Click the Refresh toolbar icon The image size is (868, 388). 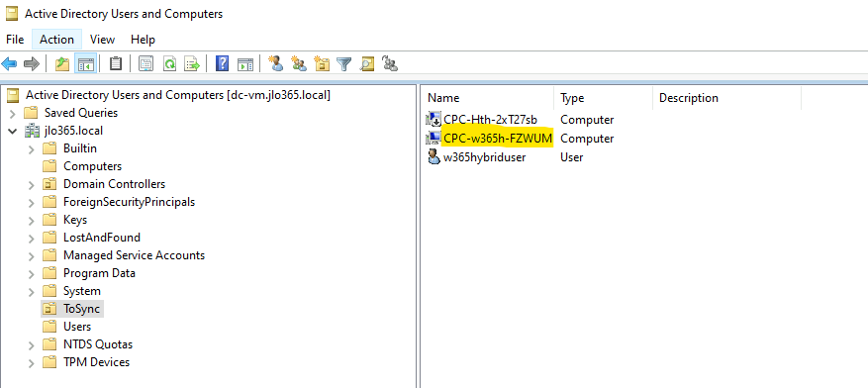[x=169, y=64]
